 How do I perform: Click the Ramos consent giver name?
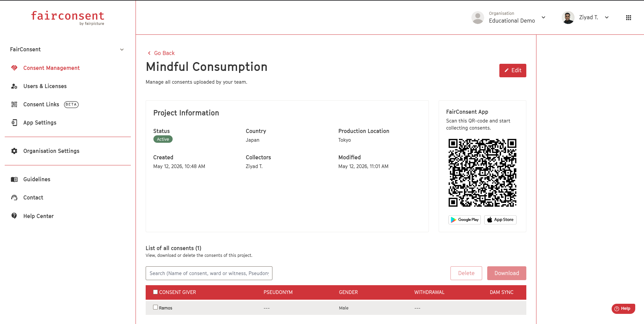click(x=166, y=308)
